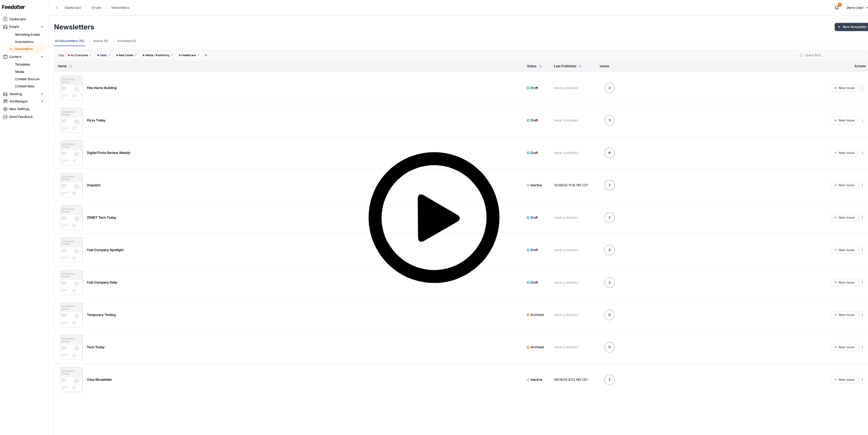Expand the Sending sidebar section

[x=42, y=94]
